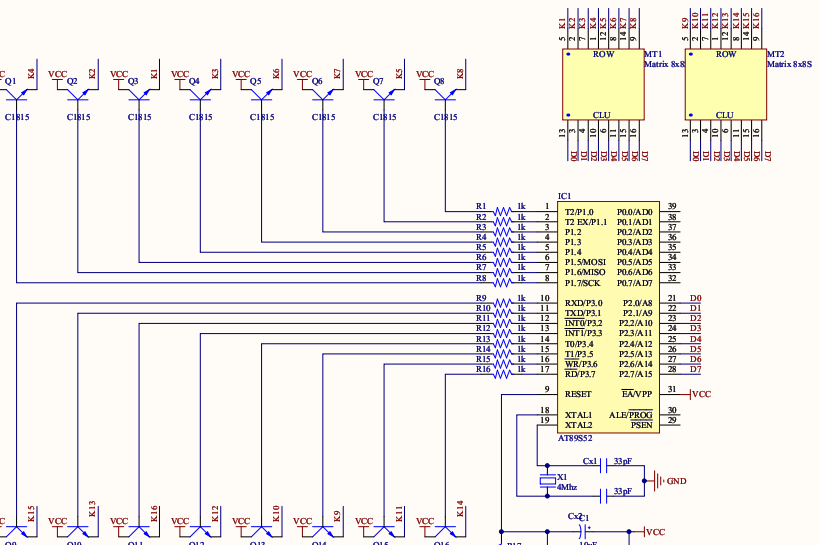The height and width of the screenshot is (545, 819).
Task: Click the K6 net label beside Q5
Action: (x=276, y=74)
